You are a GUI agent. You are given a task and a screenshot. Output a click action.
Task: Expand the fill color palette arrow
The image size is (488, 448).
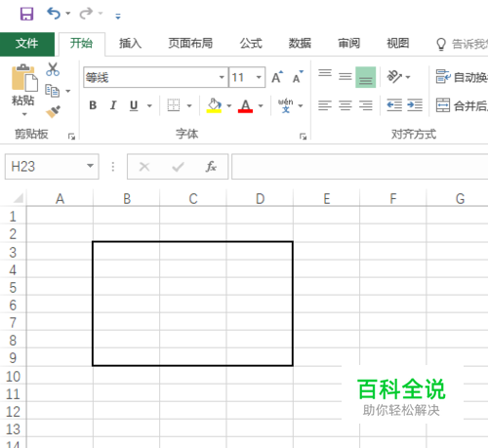click(229, 105)
